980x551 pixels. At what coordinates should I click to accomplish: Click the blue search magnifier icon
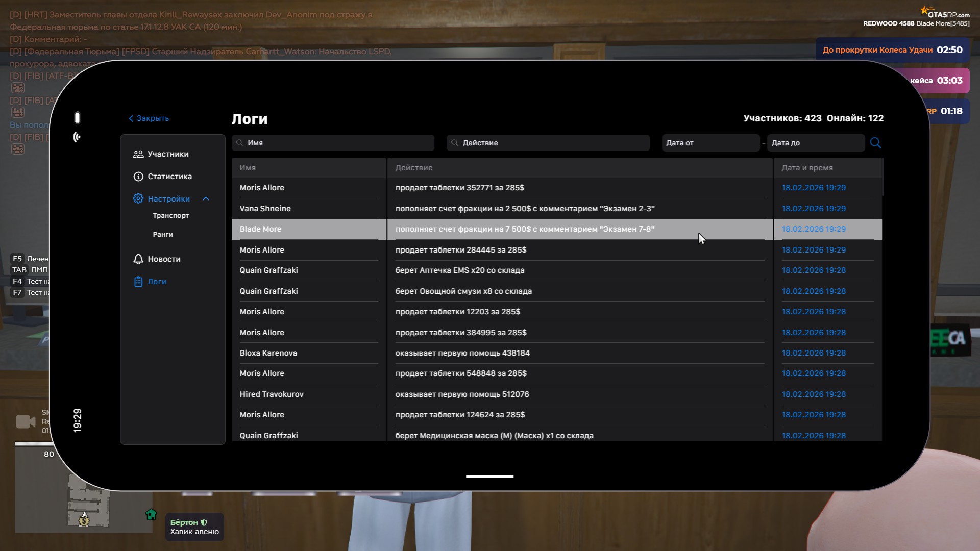tap(875, 143)
